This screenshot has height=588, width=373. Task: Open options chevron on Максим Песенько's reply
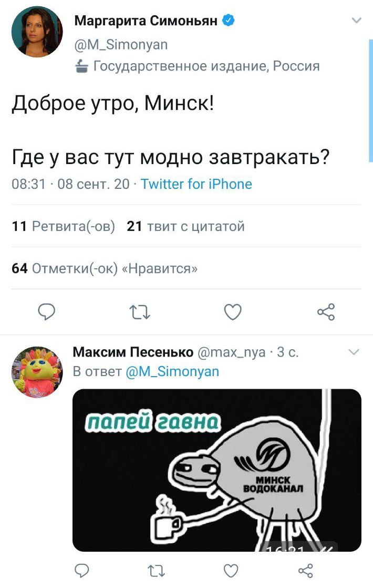click(x=354, y=352)
